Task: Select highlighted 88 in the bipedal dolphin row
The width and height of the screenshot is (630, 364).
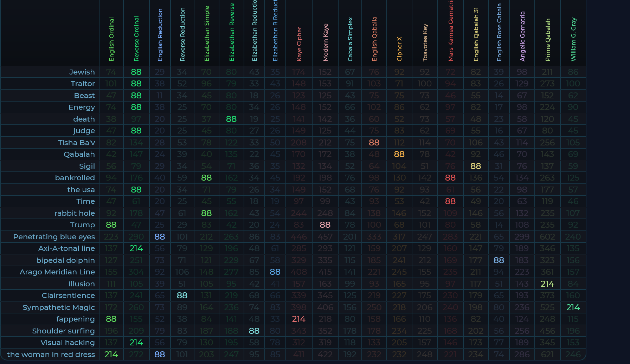Action: (499, 260)
